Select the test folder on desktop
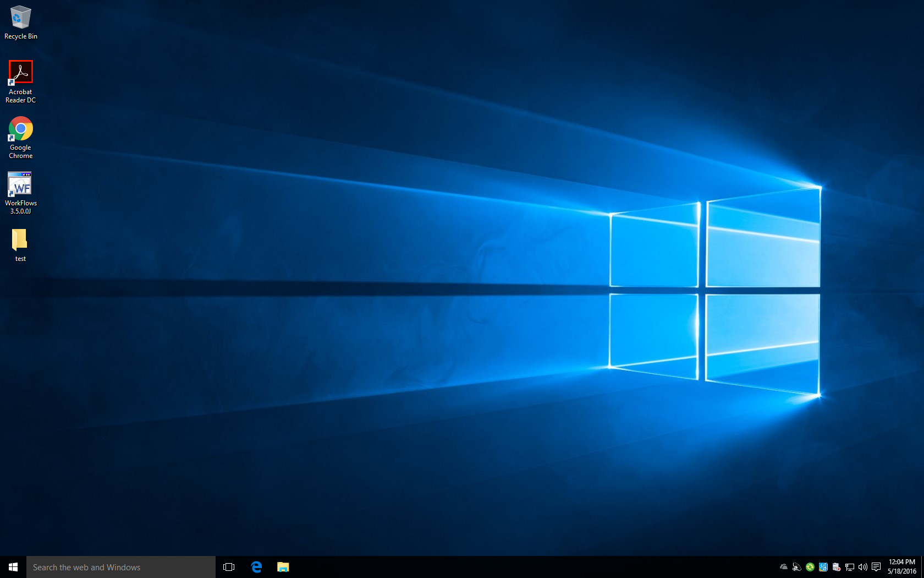 click(x=20, y=240)
